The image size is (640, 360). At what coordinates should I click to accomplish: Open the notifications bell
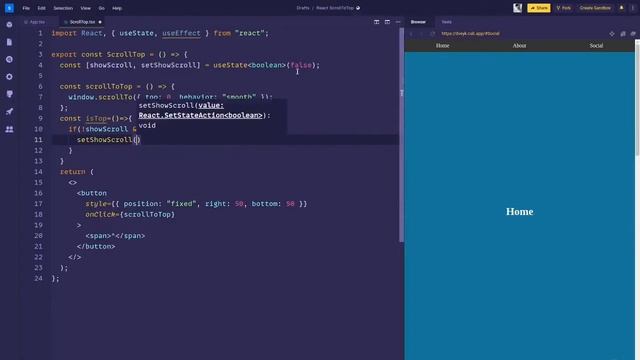coord(622,8)
